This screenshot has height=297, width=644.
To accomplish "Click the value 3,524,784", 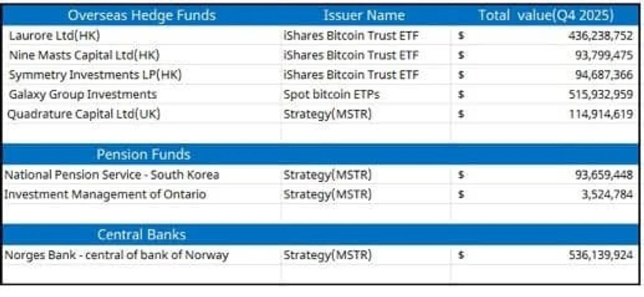I will (x=607, y=194).
